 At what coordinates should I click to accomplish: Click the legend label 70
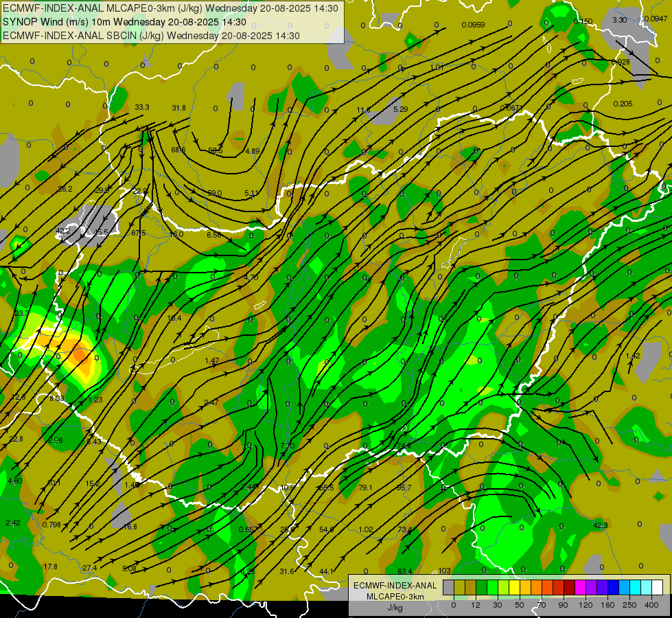coord(542,605)
